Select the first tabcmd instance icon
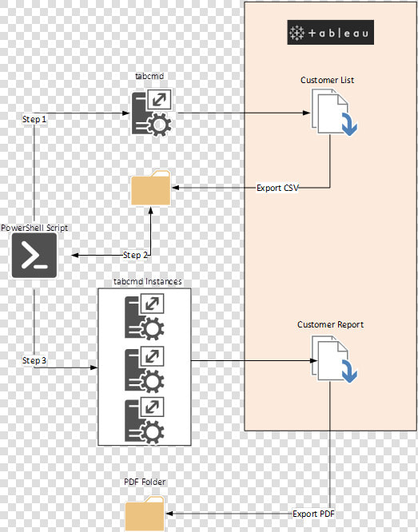The height and width of the screenshot is (532, 418). (145, 317)
